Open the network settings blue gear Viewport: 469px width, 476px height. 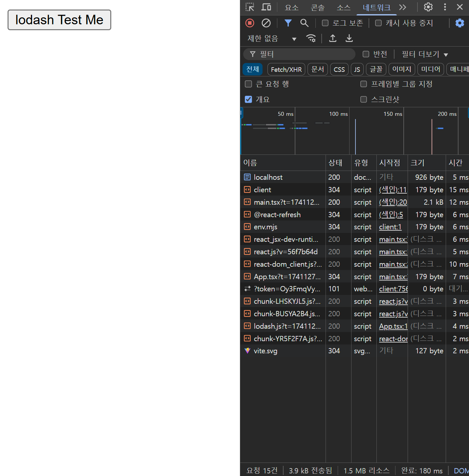(x=460, y=23)
